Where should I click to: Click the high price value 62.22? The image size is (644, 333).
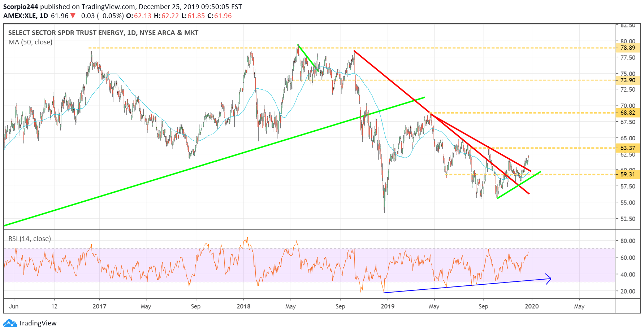pos(170,16)
